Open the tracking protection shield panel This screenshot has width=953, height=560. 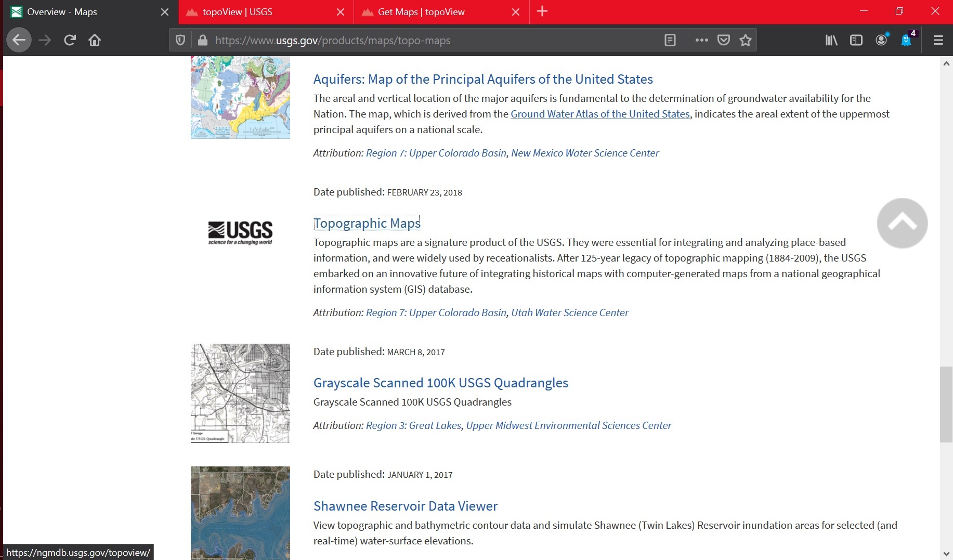click(180, 40)
